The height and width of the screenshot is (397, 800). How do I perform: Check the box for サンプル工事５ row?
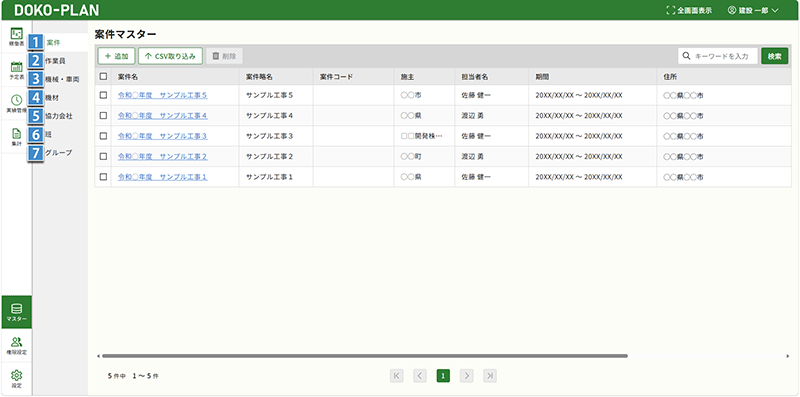[104, 95]
